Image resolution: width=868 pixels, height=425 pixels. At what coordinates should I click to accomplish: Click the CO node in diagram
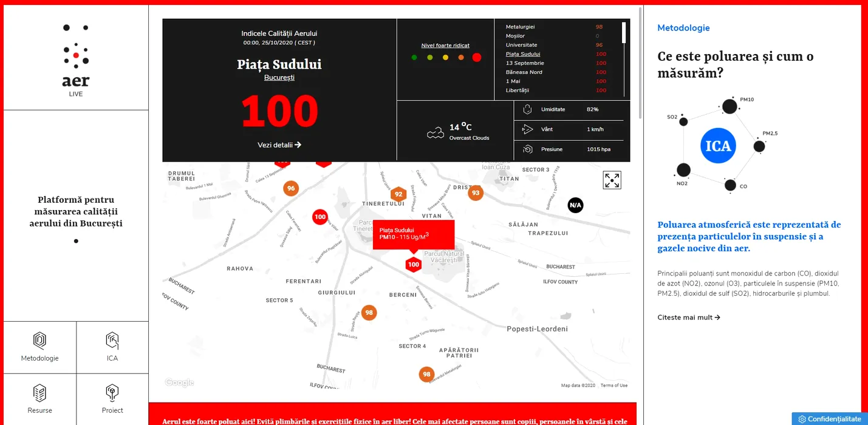pyautogui.click(x=730, y=185)
